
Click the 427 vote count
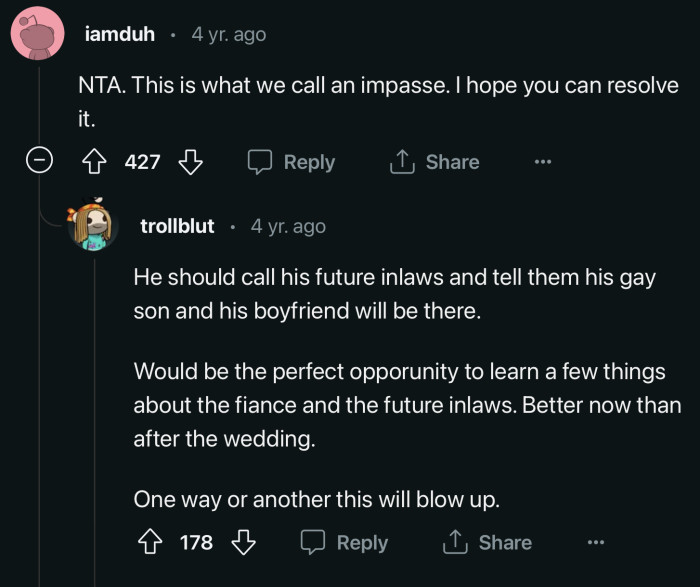[143, 162]
